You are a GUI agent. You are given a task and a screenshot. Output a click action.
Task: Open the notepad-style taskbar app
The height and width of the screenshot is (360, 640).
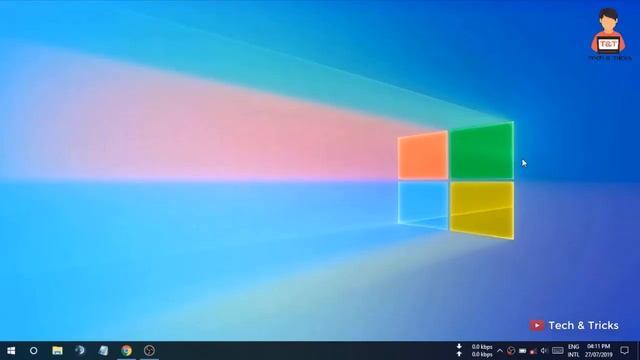tap(103, 351)
